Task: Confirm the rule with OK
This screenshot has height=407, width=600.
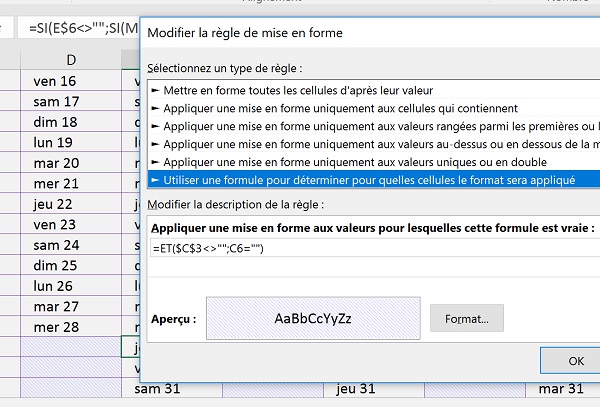Action: point(572,361)
